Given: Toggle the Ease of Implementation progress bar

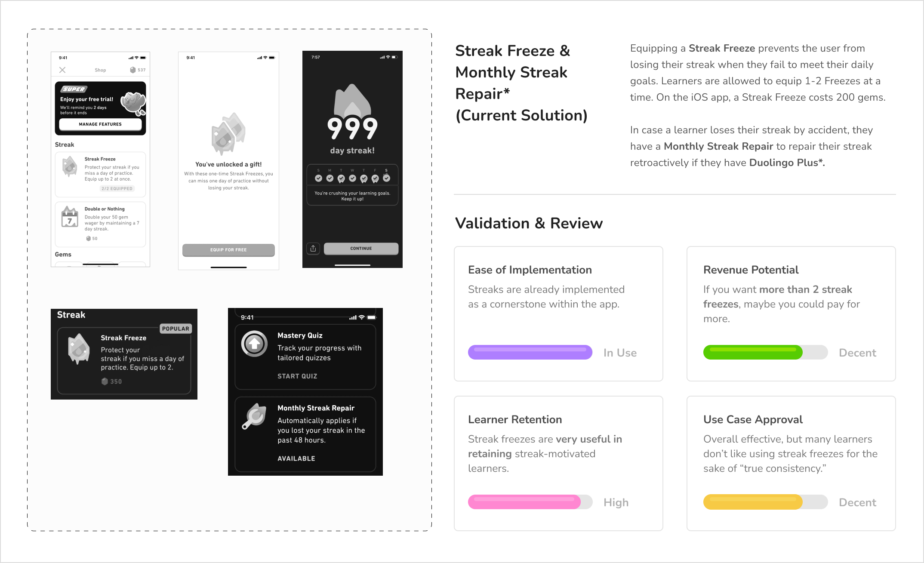Looking at the screenshot, I should [x=529, y=352].
